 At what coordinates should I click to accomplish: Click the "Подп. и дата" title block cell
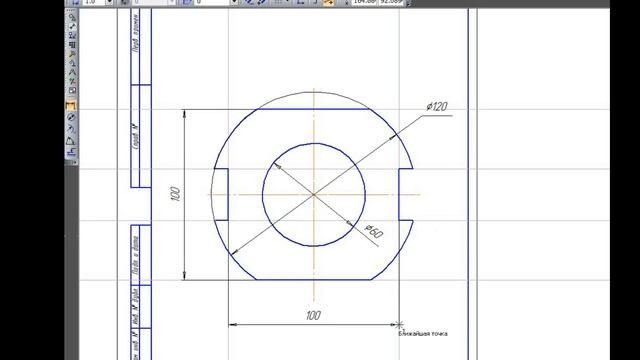pos(135,255)
